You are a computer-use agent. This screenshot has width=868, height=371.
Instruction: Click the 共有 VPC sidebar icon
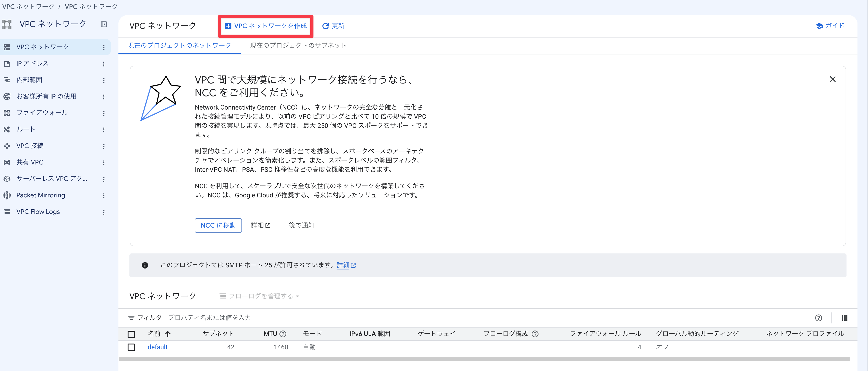(x=7, y=162)
